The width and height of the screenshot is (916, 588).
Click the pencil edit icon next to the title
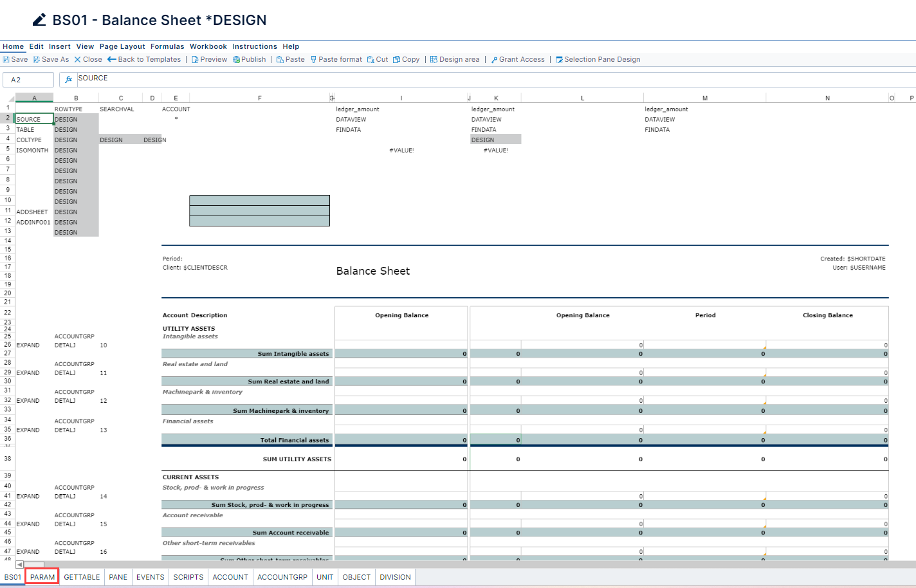click(x=38, y=19)
